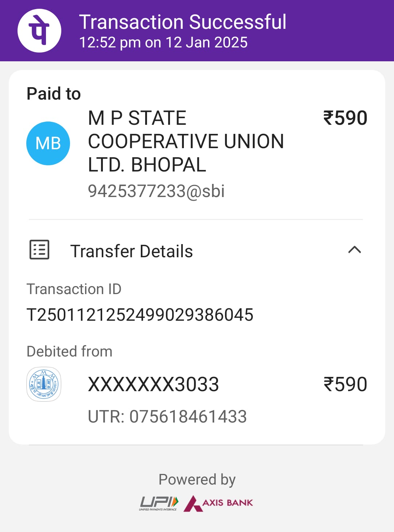
Task: Click the PhonePe logo in header
Action: point(39,31)
